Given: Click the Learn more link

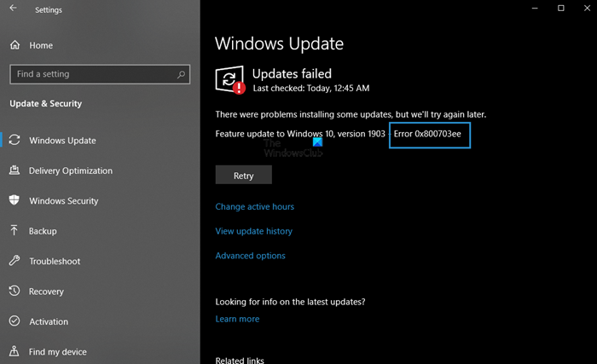Looking at the screenshot, I should [237, 319].
